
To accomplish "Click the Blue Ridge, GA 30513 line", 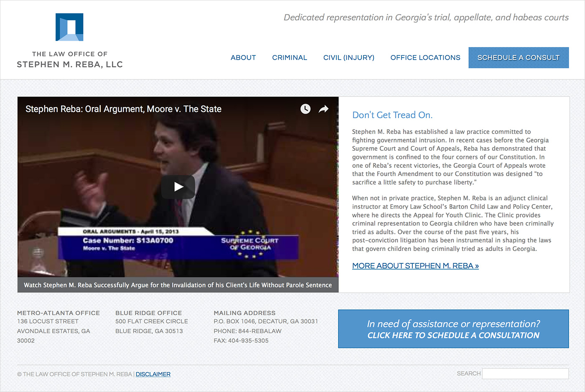I will coord(149,331).
